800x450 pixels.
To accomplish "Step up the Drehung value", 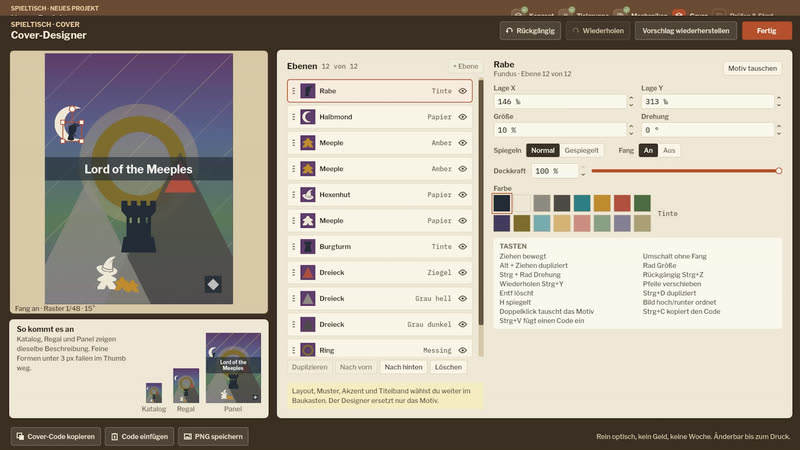I will (x=779, y=127).
